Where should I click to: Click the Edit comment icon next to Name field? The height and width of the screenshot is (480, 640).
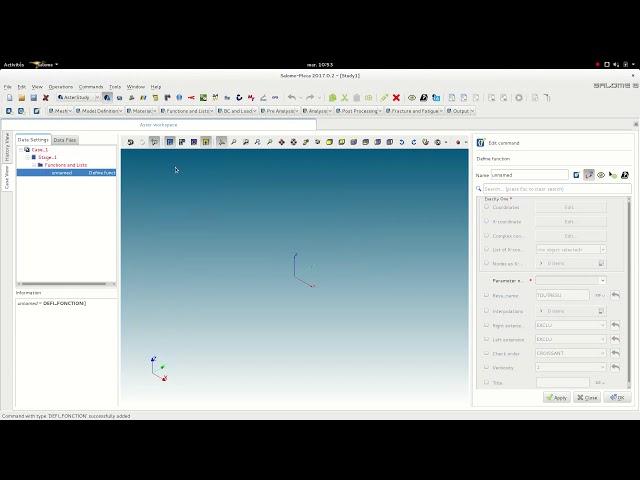(x=576, y=175)
